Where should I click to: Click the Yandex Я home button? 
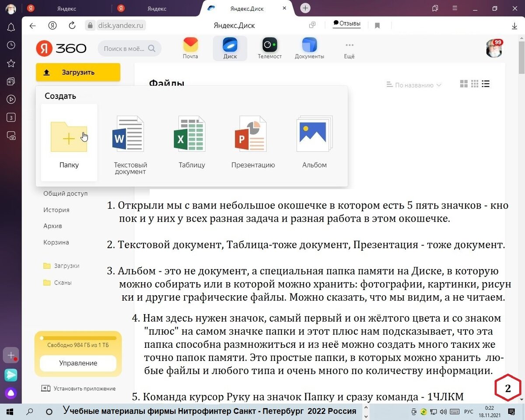(x=52, y=25)
